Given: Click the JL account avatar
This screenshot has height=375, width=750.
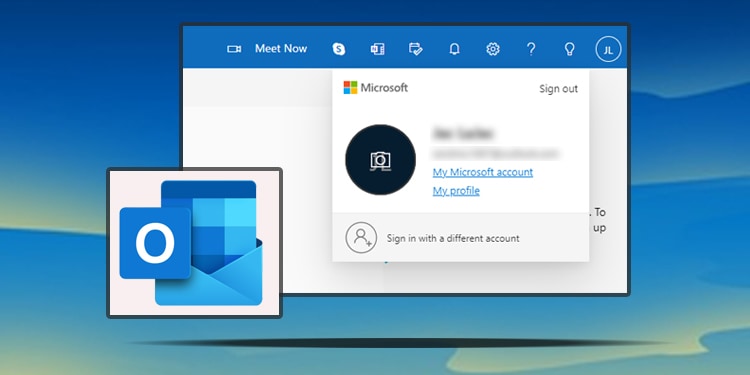Looking at the screenshot, I should pyautogui.click(x=608, y=49).
